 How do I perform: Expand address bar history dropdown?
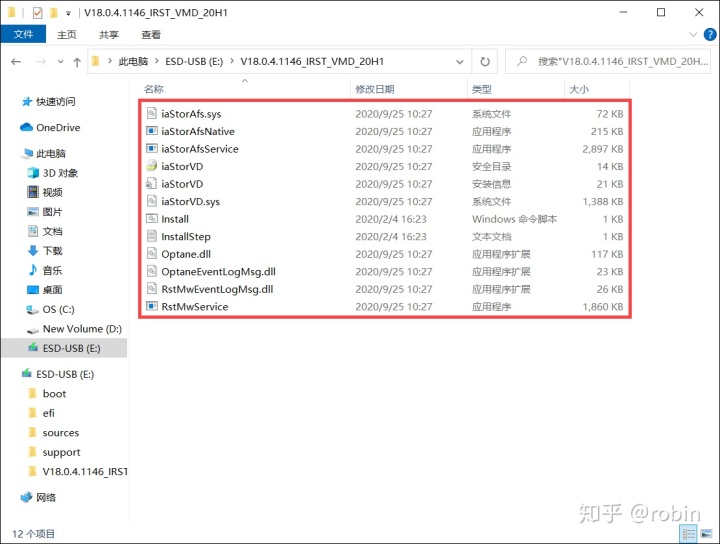click(x=459, y=62)
